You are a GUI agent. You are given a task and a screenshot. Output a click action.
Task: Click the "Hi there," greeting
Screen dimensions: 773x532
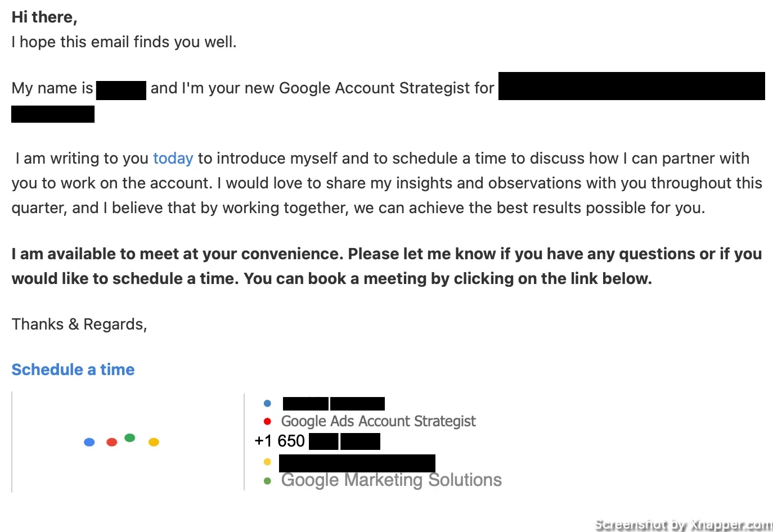tap(44, 17)
